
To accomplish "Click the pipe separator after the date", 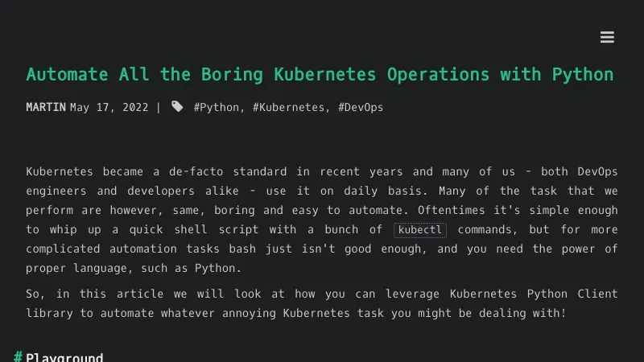I will (159, 107).
